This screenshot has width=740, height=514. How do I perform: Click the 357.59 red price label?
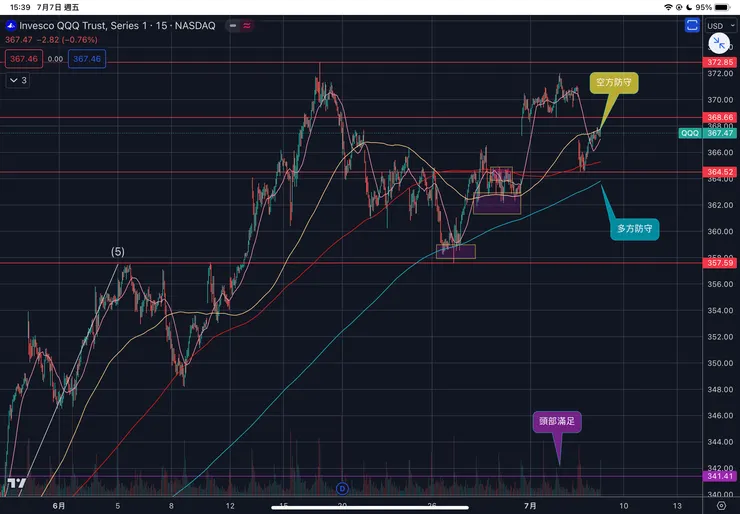[720, 263]
